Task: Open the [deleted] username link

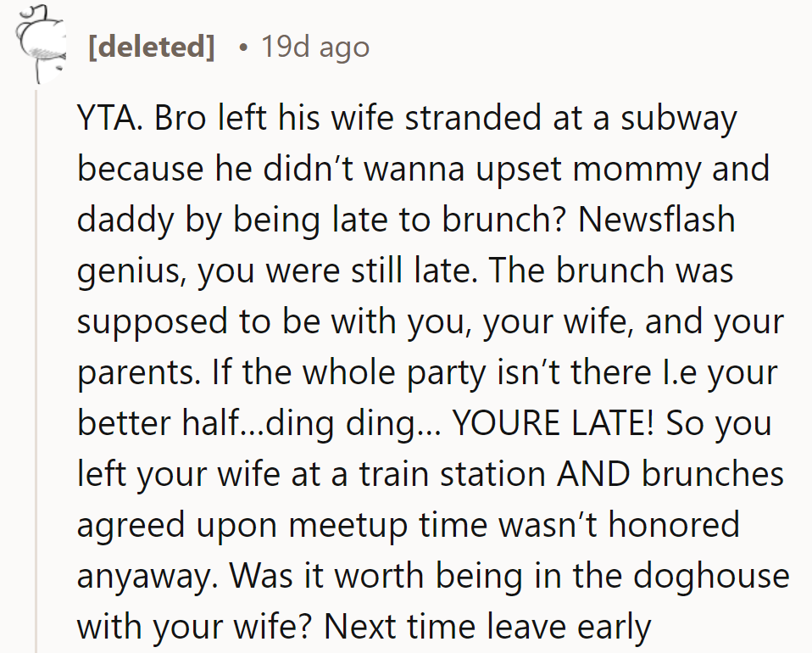Action: click(151, 46)
